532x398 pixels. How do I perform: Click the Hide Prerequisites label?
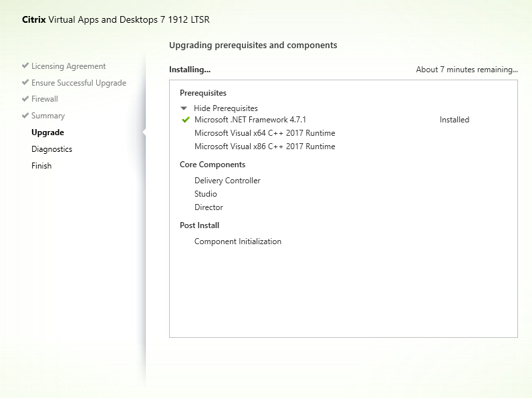pos(226,108)
